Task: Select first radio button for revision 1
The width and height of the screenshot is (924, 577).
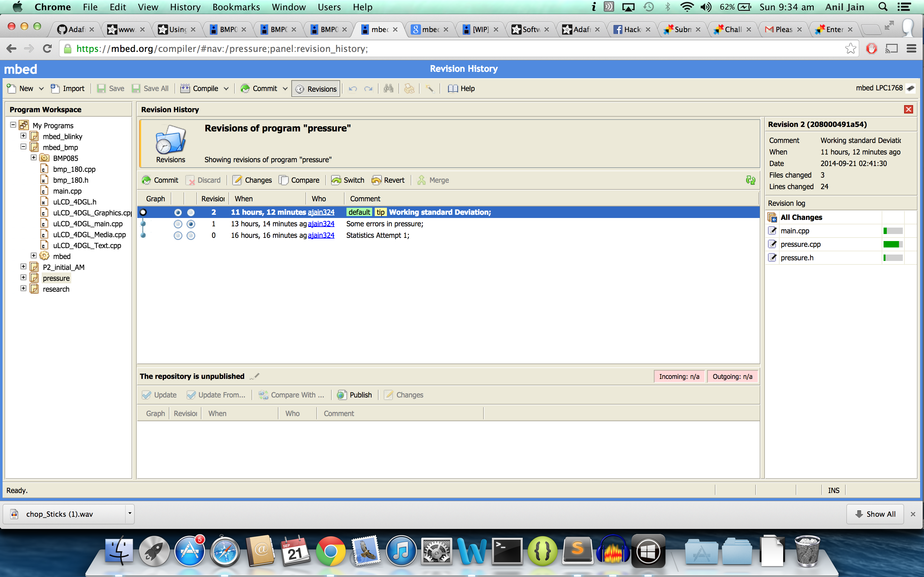Action: [x=178, y=224]
